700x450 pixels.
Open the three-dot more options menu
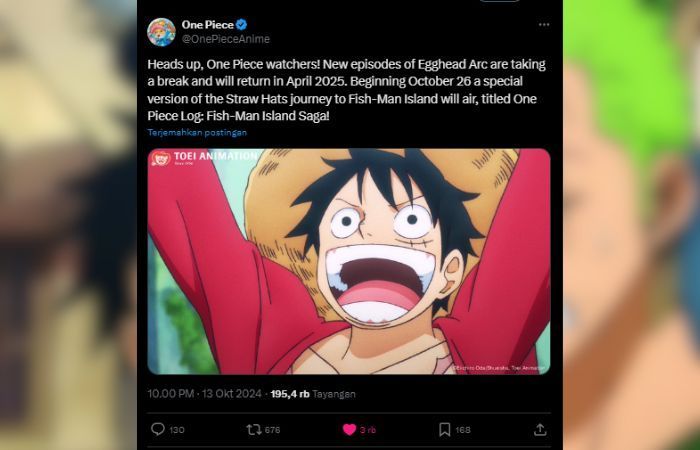point(544,25)
